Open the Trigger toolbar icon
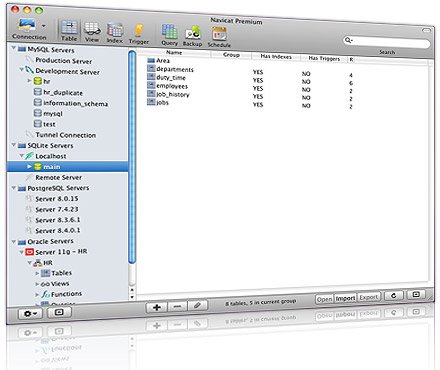Viewport: 440px width, 370px height. [x=139, y=34]
